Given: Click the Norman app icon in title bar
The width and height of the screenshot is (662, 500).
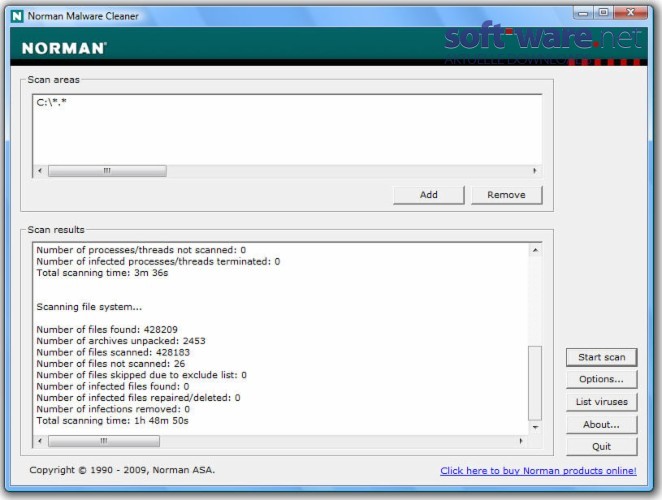Looking at the screenshot, I should (17, 16).
